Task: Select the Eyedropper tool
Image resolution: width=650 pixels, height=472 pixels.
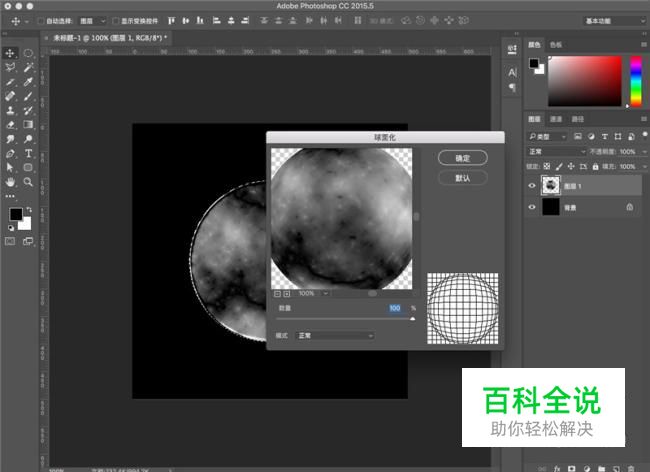Action: pyautogui.click(x=28, y=82)
